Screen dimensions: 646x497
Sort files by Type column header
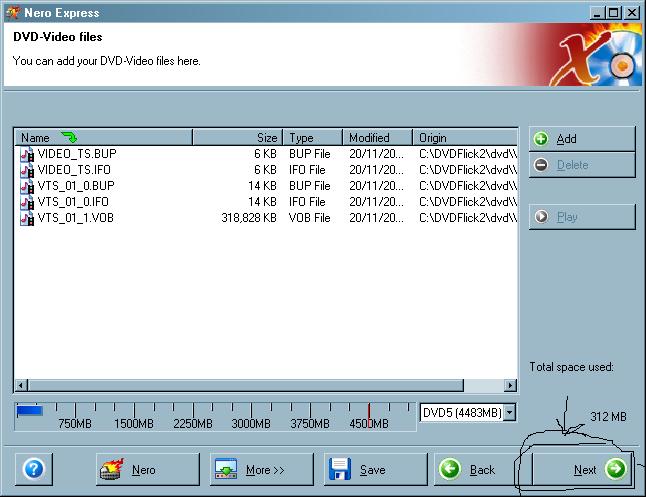[x=313, y=137]
